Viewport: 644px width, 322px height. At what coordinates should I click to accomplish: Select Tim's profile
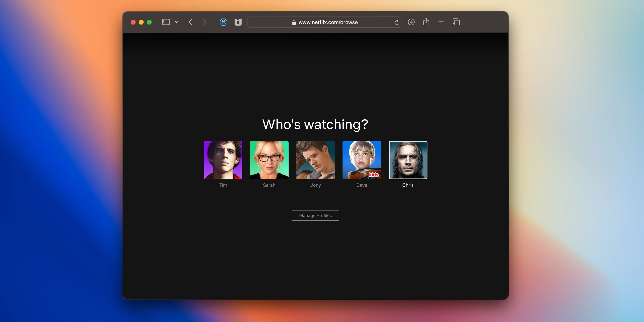[223, 160]
